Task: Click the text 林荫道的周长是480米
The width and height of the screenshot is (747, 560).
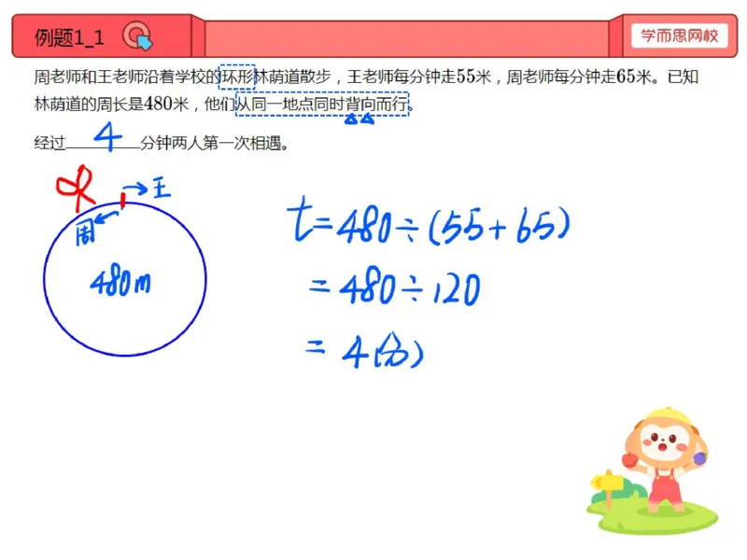Action: [x=111, y=104]
